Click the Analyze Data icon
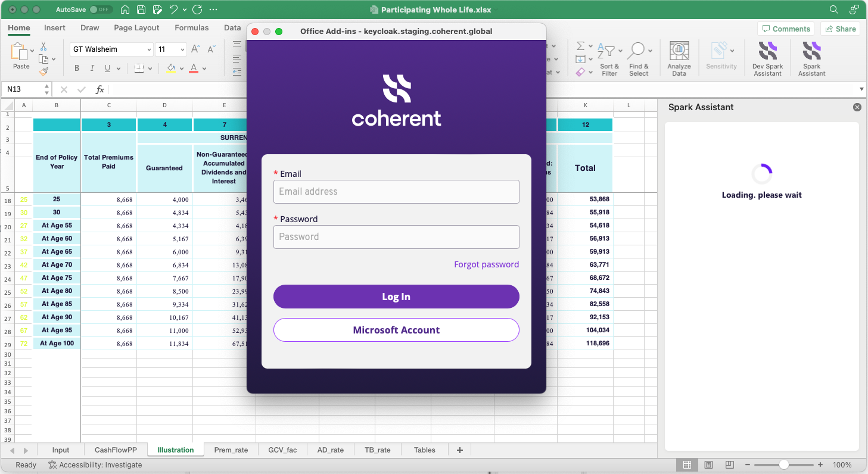 (x=679, y=58)
